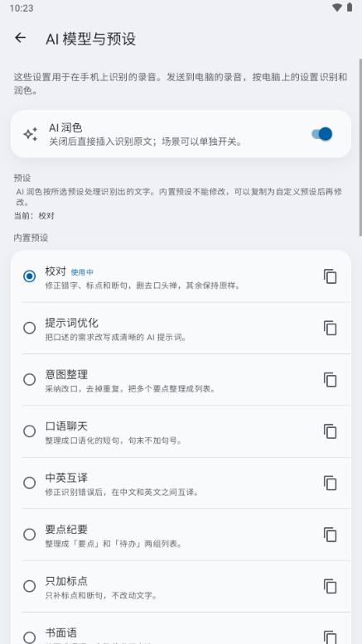Click the AI 润色 sparkle icon
This screenshot has height=644, width=362.
tap(31, 134)
